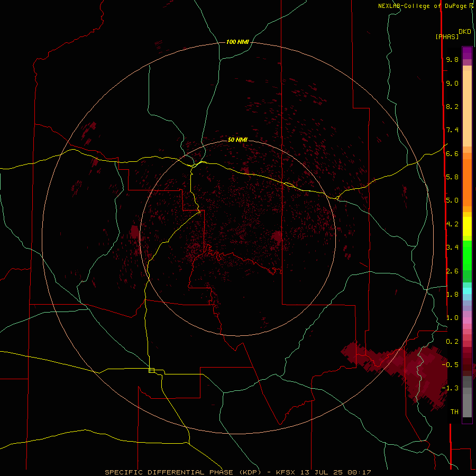Click the 5.0 value on color scale
The height and width of the screenshot is (476, 476).
(x=452, y=200)
